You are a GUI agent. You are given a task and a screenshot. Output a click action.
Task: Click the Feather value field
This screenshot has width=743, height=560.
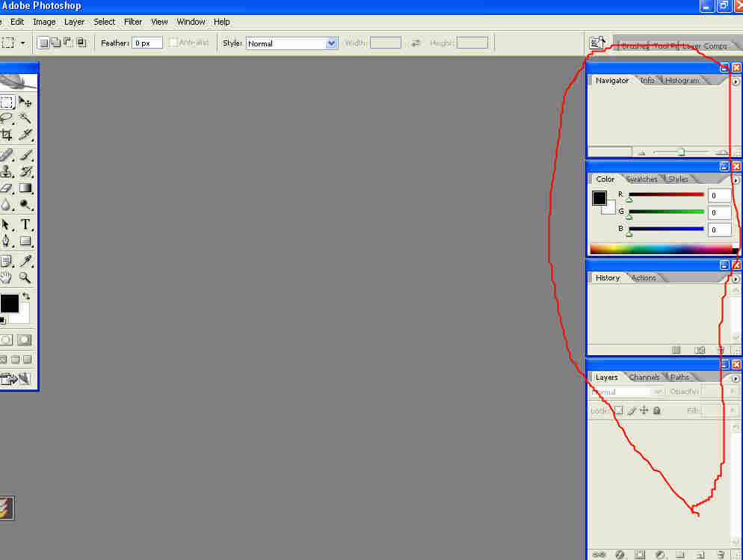pyautogui.click(x=147, y=43)
